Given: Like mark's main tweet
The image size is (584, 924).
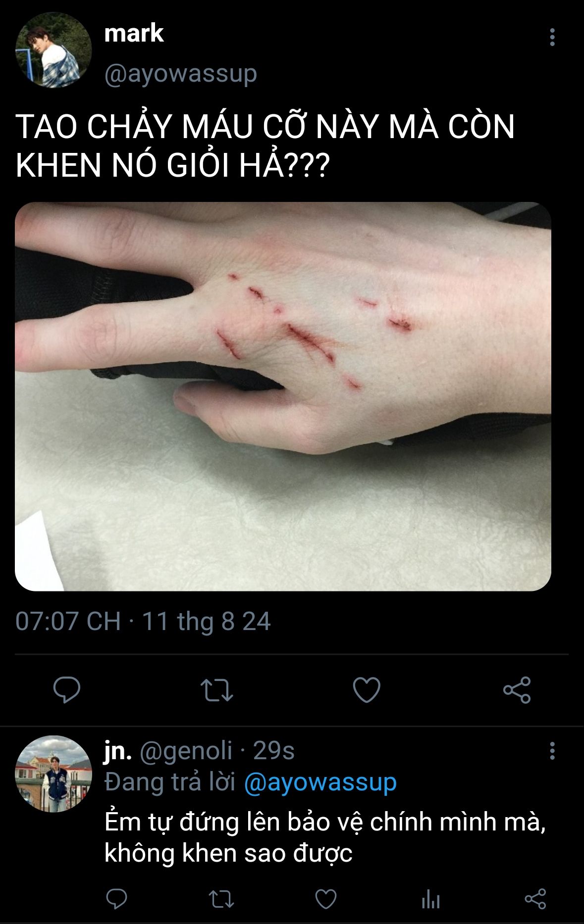Looking at the screenshot, I should [x=367, y=690].
